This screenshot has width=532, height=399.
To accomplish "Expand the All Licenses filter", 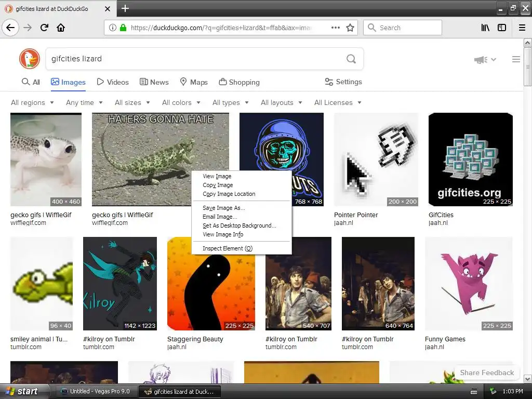I will (x=338, y=102).
